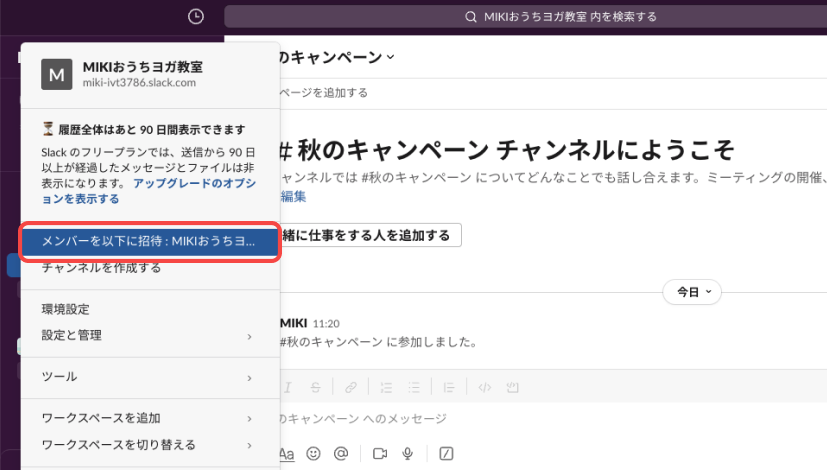Open slash shortcuts icon in composer
This screenshot has height=470, width=827.
click(x=446, y=453)
